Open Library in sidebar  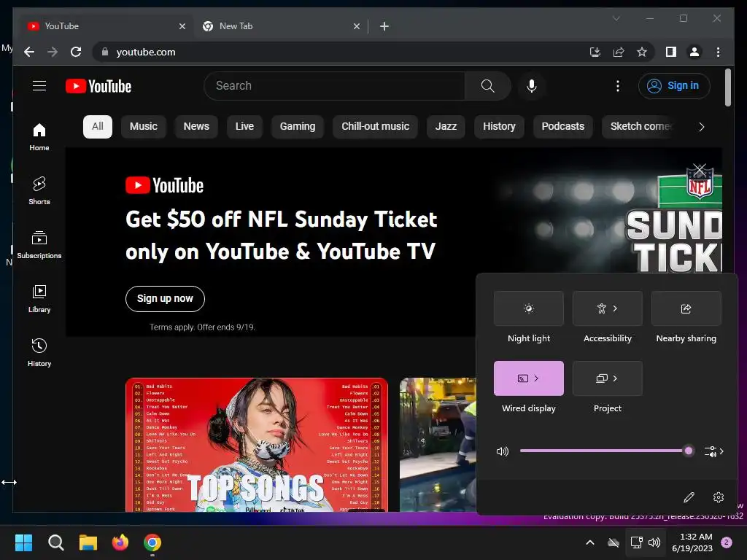coord(39,298)
